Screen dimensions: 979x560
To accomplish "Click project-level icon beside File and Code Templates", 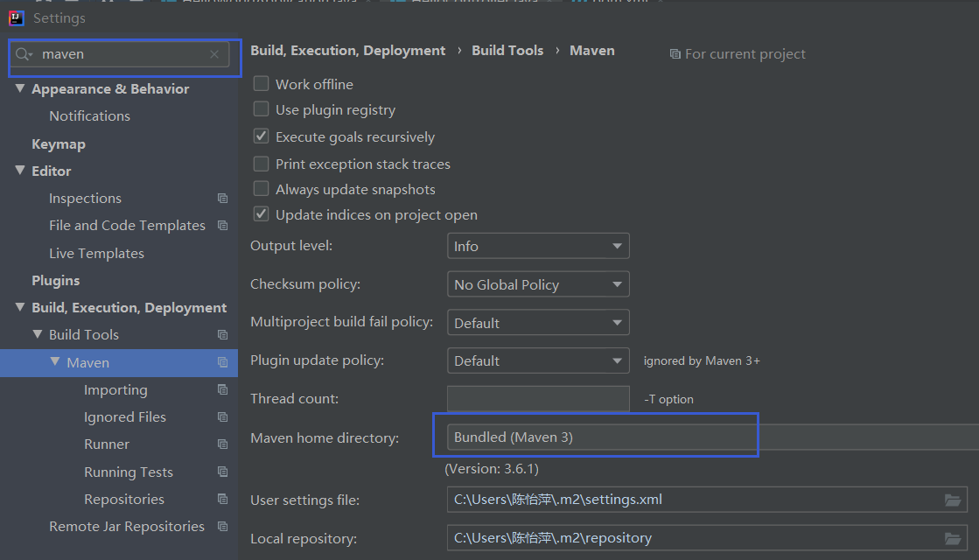I will 222,226.
